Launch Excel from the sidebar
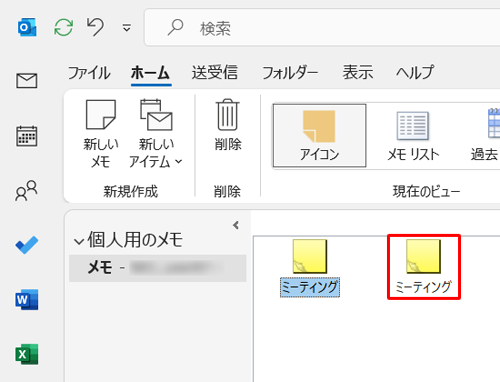 (x=27, y=354)
